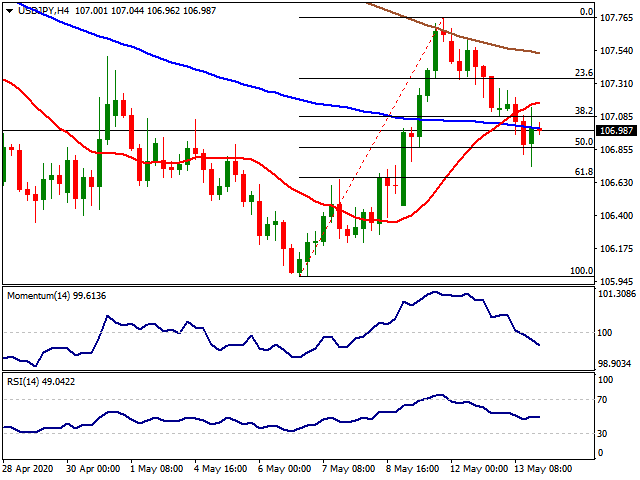Click the 106.855 price axis value
The height and width of the screenshot is (480, 640).
(x=616, y=150)
